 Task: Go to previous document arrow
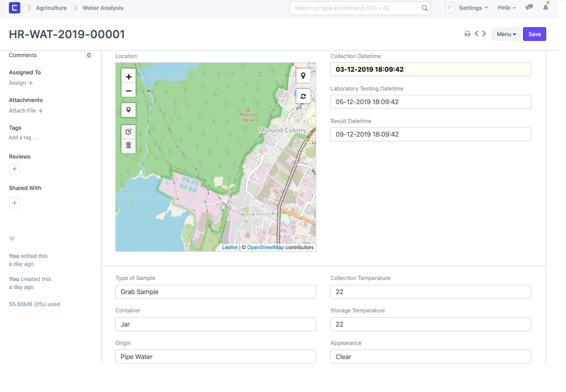click(476, 34)
